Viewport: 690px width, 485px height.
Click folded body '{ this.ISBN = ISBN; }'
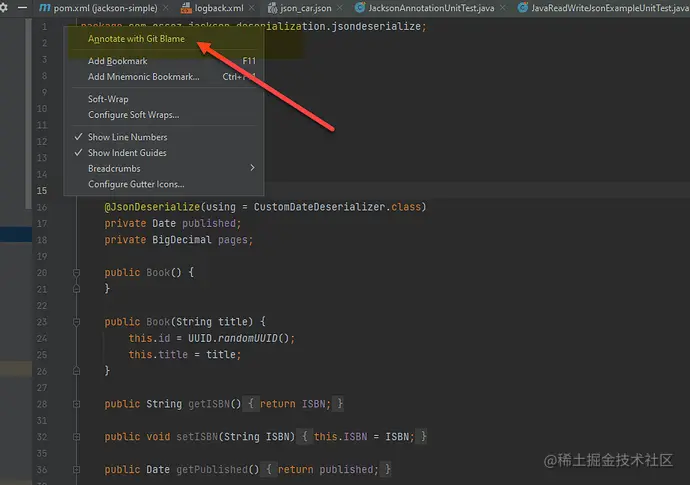coord(361,437)
